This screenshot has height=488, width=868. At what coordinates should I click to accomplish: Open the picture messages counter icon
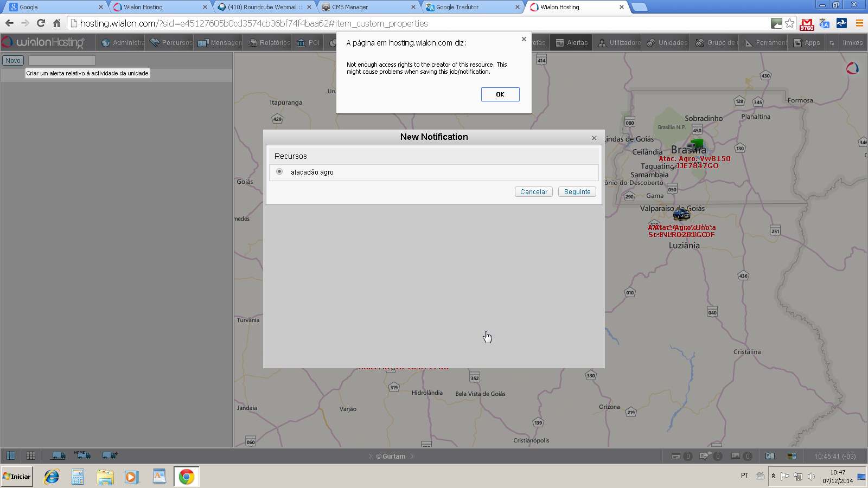tap(736, 456)
